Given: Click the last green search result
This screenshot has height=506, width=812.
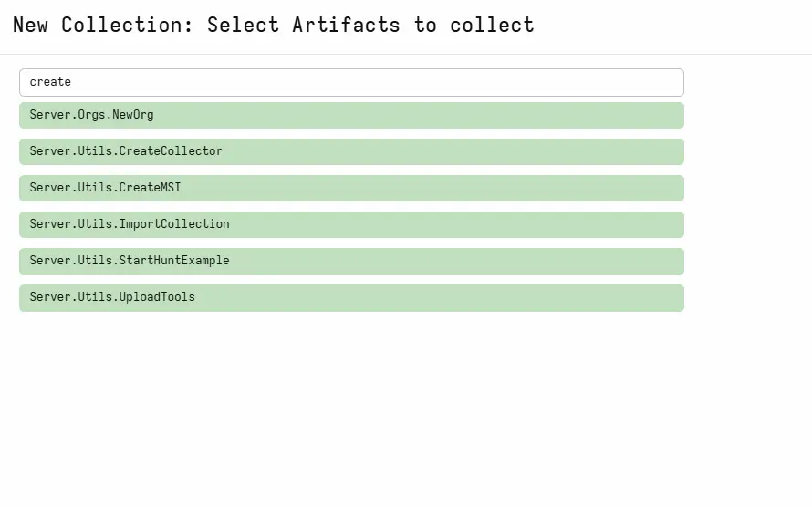Looking at the screenshot, I should click(x=351, y=298).
